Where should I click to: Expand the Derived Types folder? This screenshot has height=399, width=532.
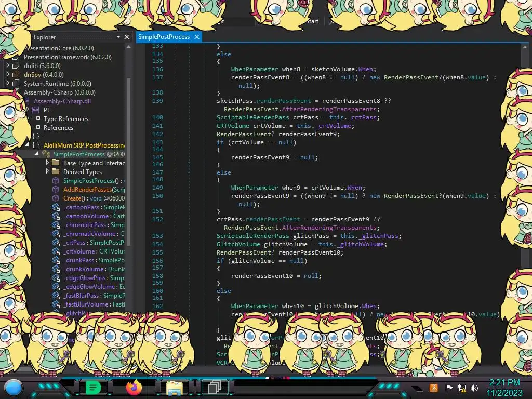tap(47, 171)
